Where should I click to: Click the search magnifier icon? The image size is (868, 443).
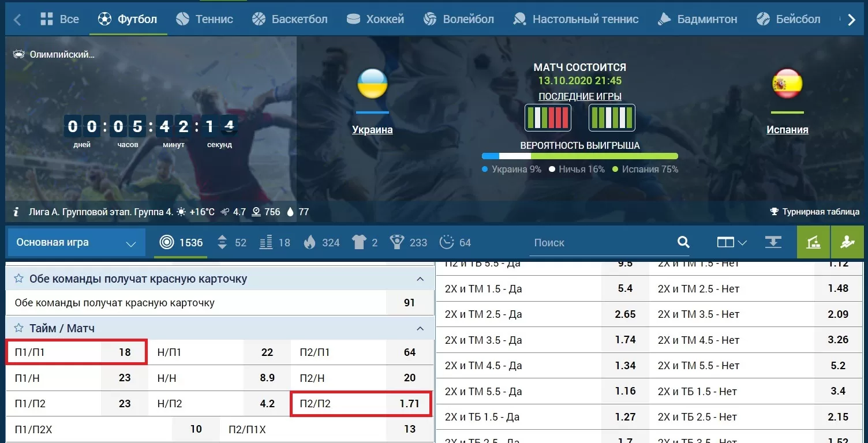pyautogui.click(x=683, y=242)
